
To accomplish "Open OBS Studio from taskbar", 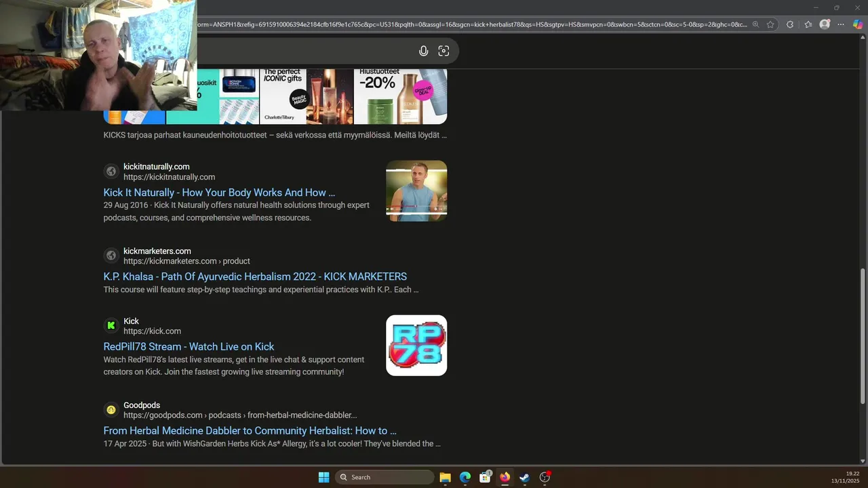I will pyautogui.click(x=545, y=477).
